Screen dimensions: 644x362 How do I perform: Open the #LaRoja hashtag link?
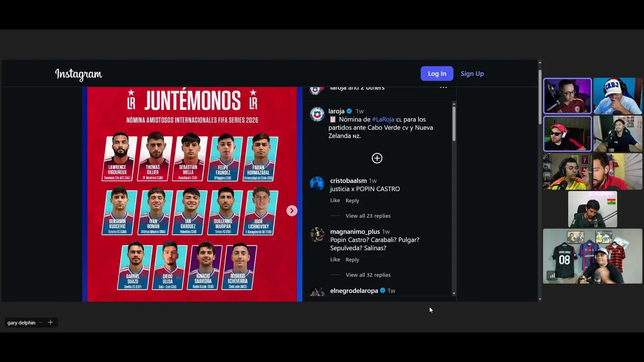383,119
